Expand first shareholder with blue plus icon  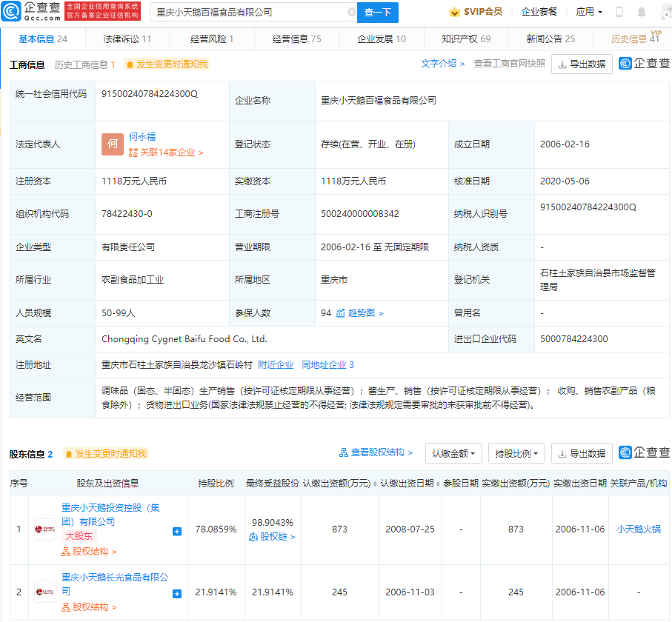177,531
